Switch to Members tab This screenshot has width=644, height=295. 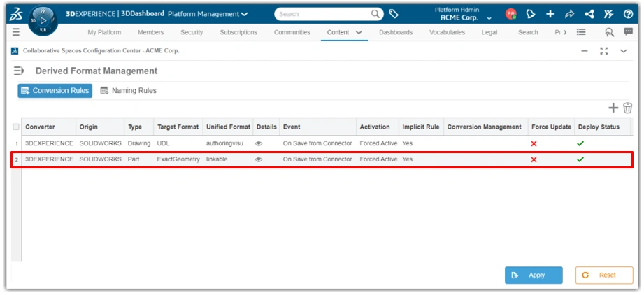pos(151,32)
